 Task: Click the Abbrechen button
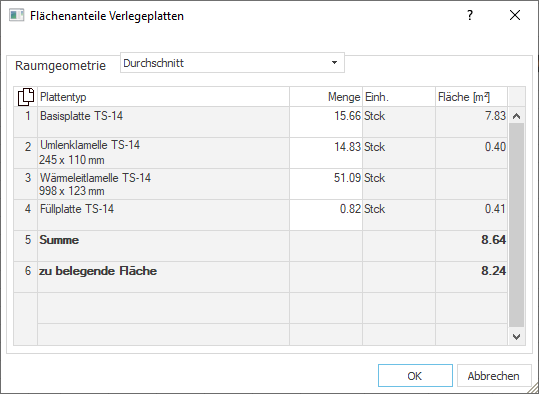tap(494, 376)
